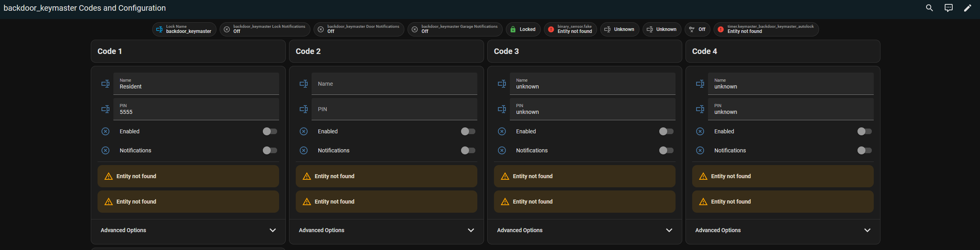Enable the Code 1 Enabled switch
The width and height of the screenshot is (980, 250).
(x=270, y=131)
